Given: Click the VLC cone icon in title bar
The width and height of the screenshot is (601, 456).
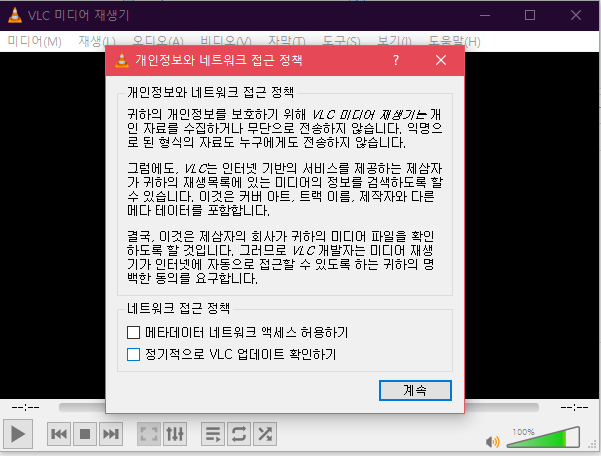Looking at the screenshot, I should pyautogui.click(x=15, y=15).
